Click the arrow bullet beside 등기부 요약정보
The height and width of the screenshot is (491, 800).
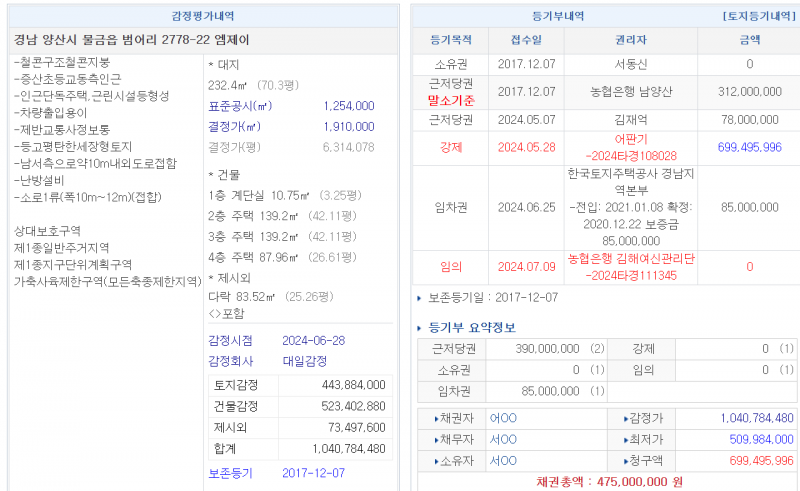(420, 328)
